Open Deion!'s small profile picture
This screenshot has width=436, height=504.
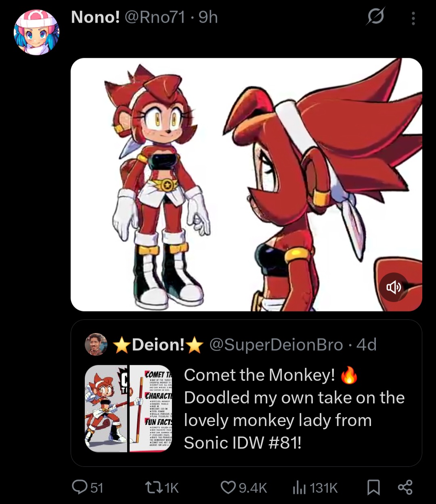click(x=96, y=344)
